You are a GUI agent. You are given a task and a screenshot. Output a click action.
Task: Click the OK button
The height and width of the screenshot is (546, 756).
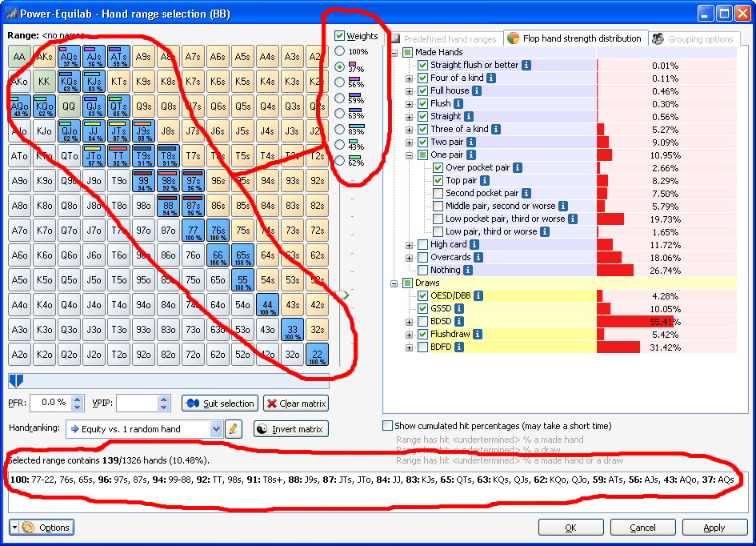571,528
